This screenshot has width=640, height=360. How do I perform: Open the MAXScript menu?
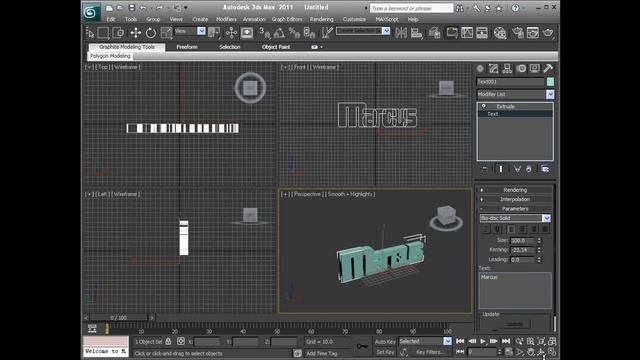tap(387, 19)
